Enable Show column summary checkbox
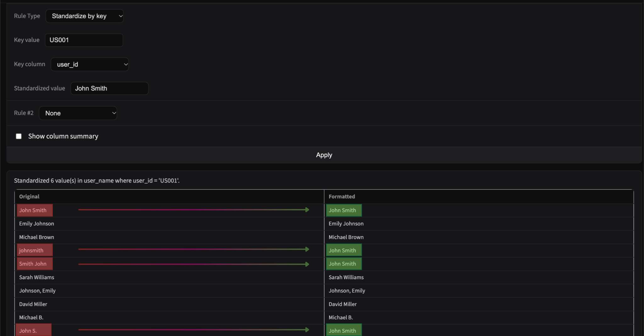This screenshot has width=644, height=336. (19, 136)
